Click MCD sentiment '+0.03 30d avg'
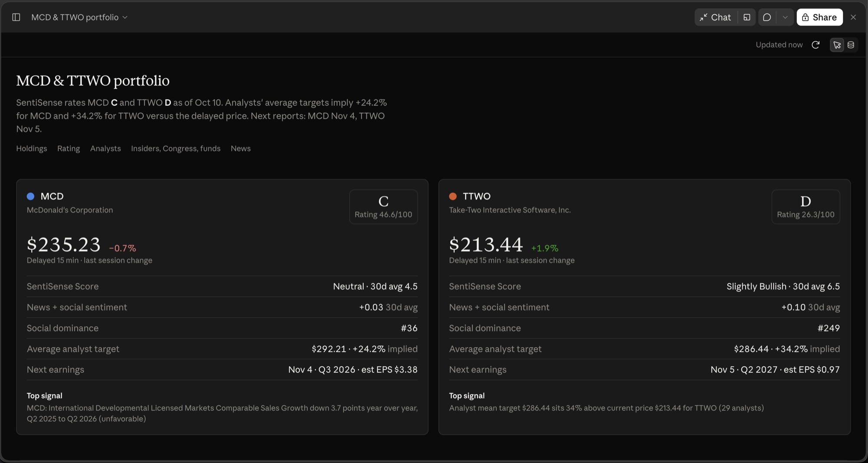The width and height of the screenshot is (868, 463). pyautogui.click(x=388, y=307)
